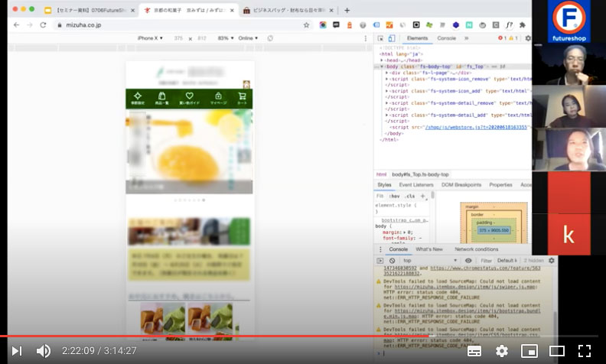Image resolution: width=606 pixels, height=364 pixels.
Task: Open Chrome extensions puzzle icon
Action: coord(523,25)
